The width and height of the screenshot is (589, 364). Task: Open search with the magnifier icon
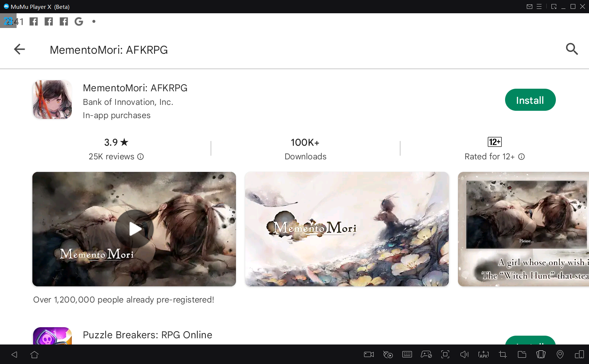click(x=572, y=49)
